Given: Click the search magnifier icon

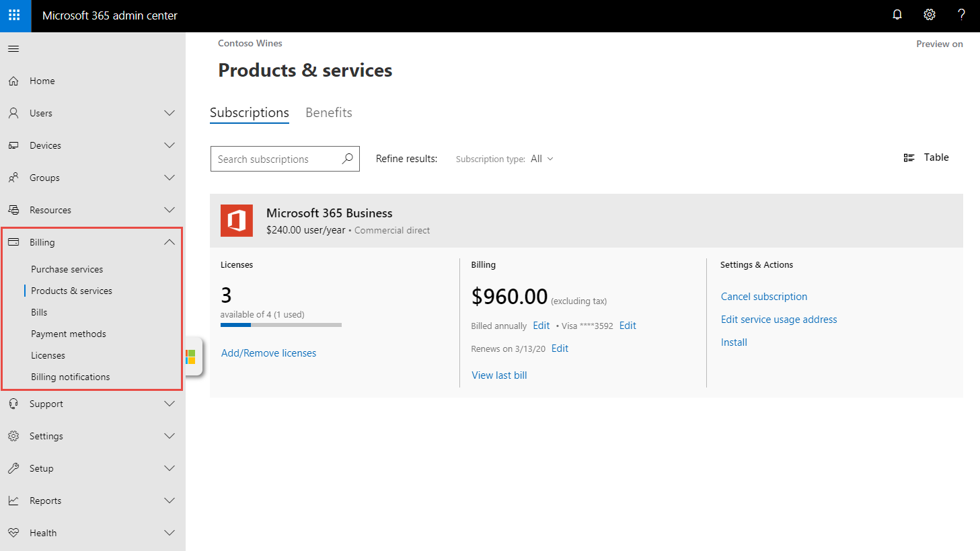Looking at the screenshot, I should tap(347, 159).
